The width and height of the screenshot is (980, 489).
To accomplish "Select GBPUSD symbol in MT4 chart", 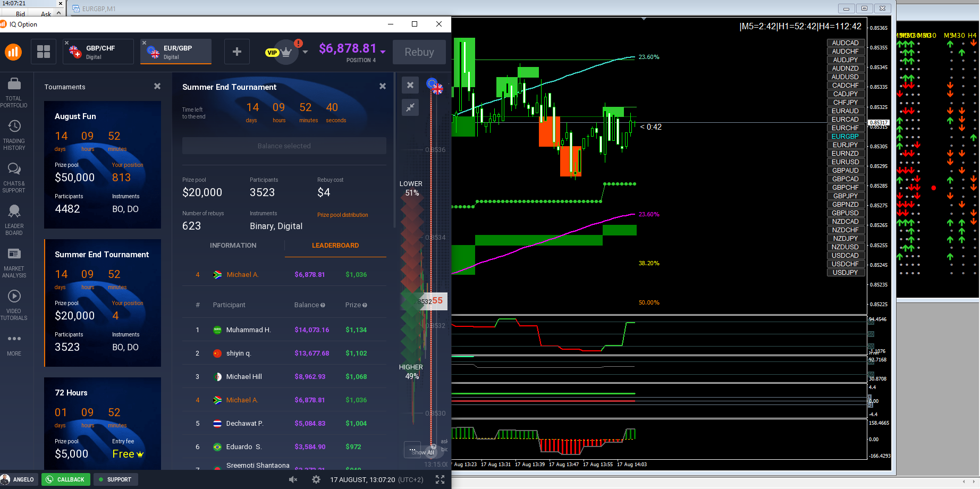I will [846, 213].
